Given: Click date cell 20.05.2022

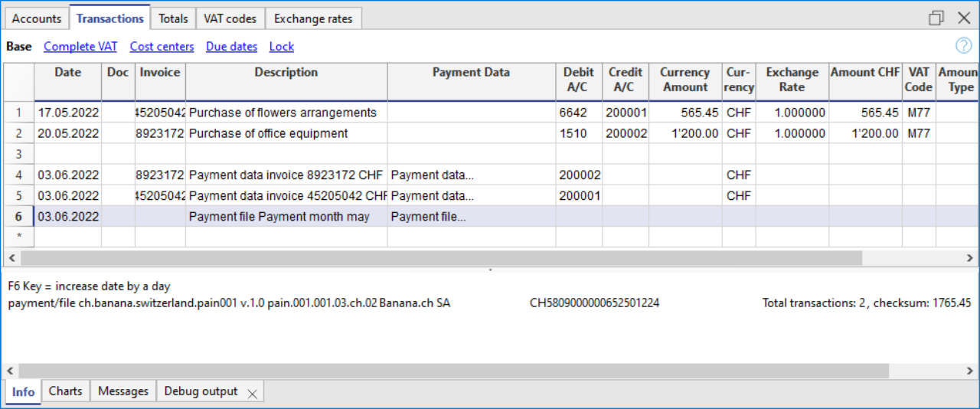Looking at the screenshot, I should click(67, 133).
